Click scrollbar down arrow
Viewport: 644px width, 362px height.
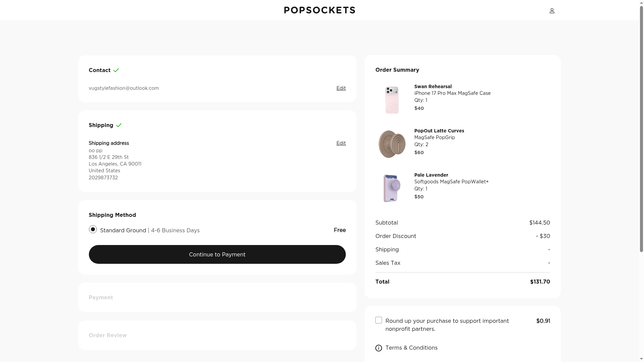[641, 359]
